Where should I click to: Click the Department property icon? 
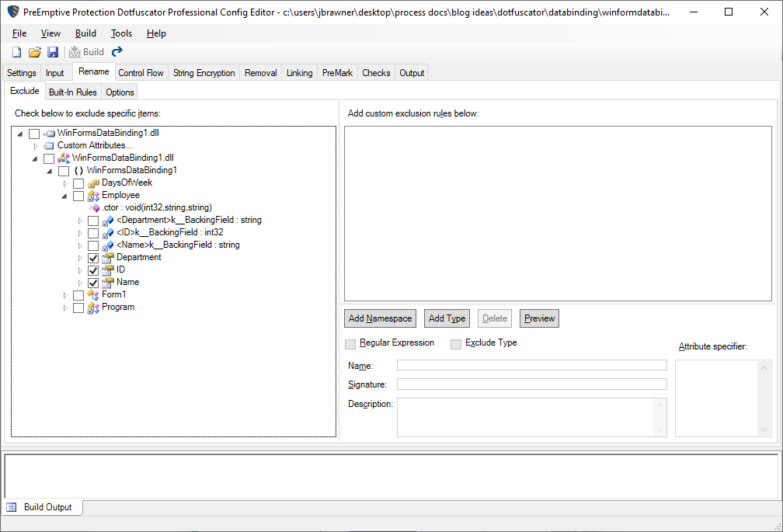[108, 258]
